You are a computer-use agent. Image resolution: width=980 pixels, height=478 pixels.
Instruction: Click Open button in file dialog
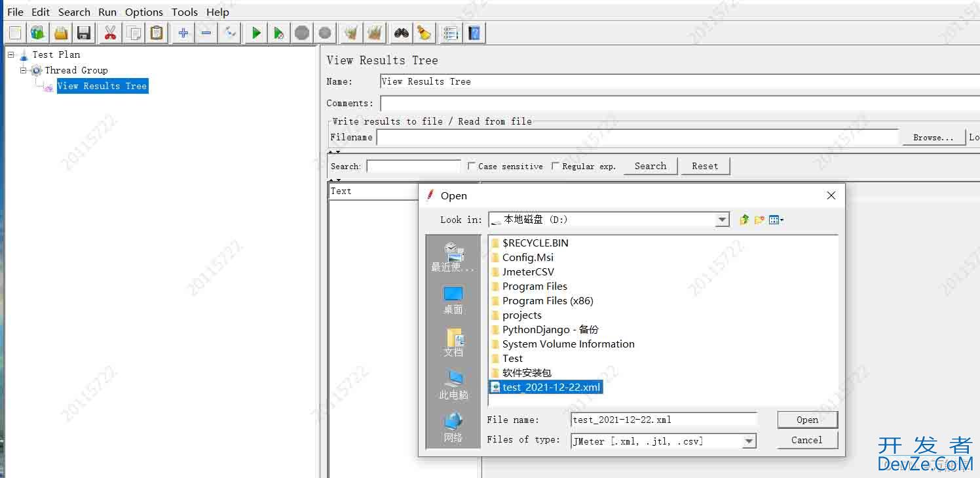pyautogui.click(x=807, y=420)
